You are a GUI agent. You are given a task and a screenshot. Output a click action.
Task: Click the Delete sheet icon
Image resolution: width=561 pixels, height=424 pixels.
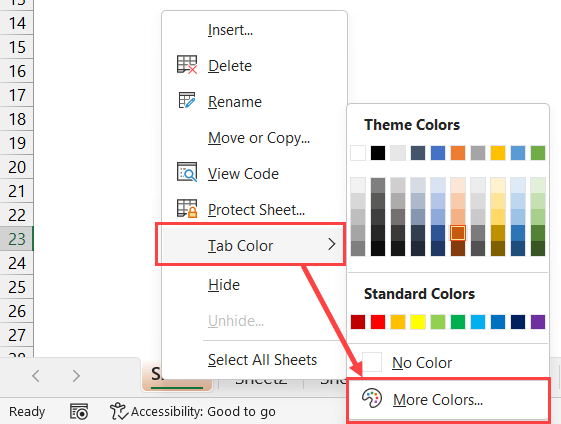(187, 65)
